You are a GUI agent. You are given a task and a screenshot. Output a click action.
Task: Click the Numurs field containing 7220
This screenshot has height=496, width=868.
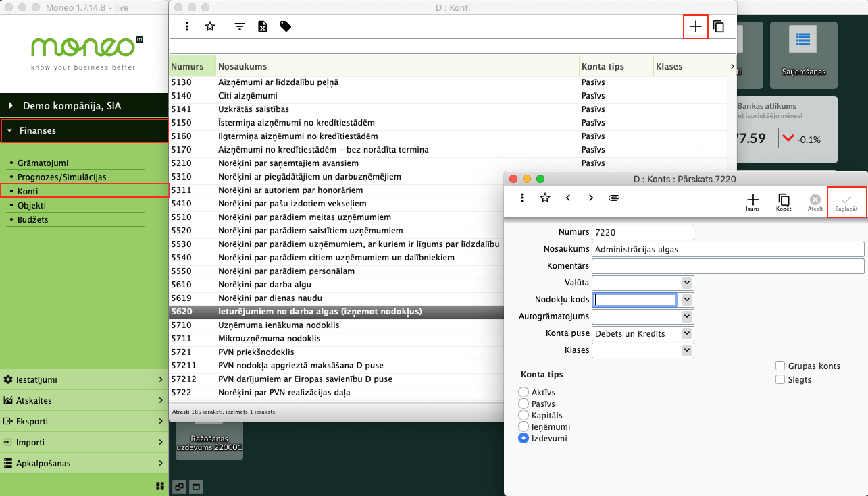(642, 232)
